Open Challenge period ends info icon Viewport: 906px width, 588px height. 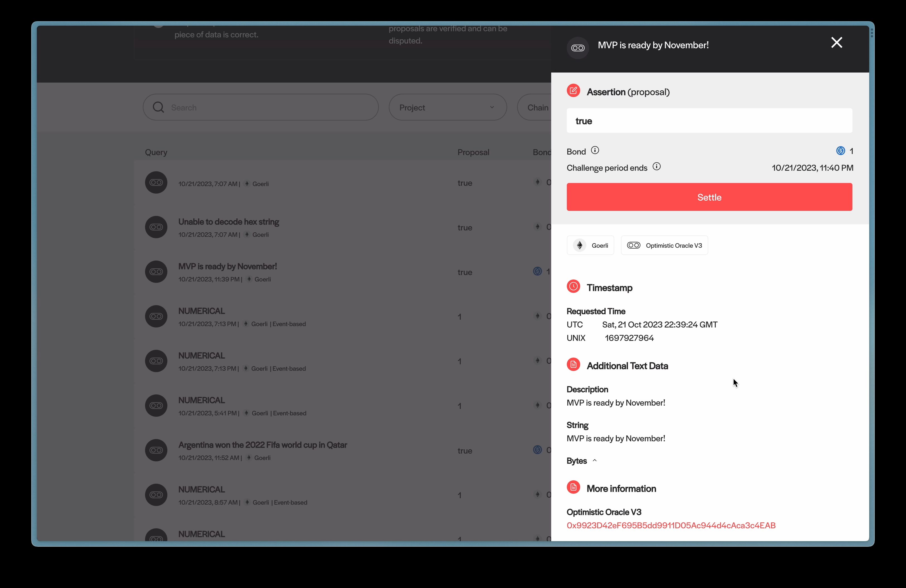[656, 166]
